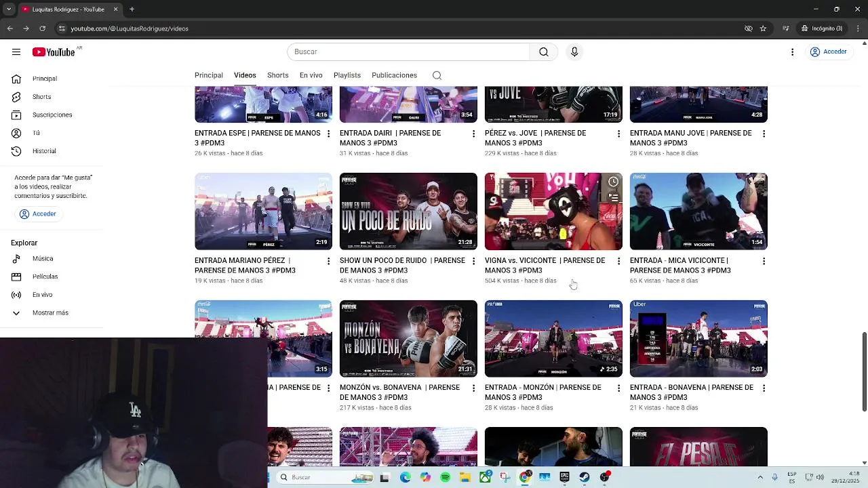Viewport: 868px width, 488px height.
Task: Open File Explorer from the taskbar
Action: coord(465,477)
